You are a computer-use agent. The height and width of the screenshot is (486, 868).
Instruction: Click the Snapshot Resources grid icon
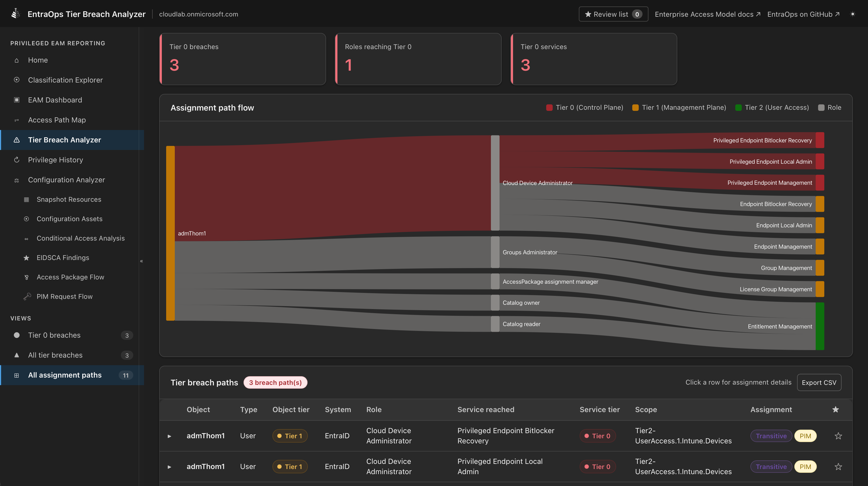click(26, 200)
